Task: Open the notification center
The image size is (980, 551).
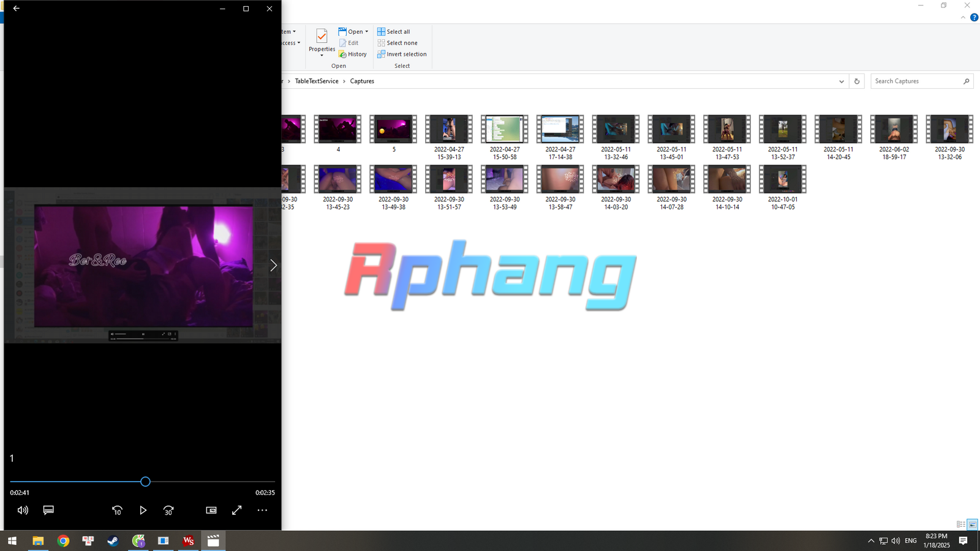Action: (963, 541)
